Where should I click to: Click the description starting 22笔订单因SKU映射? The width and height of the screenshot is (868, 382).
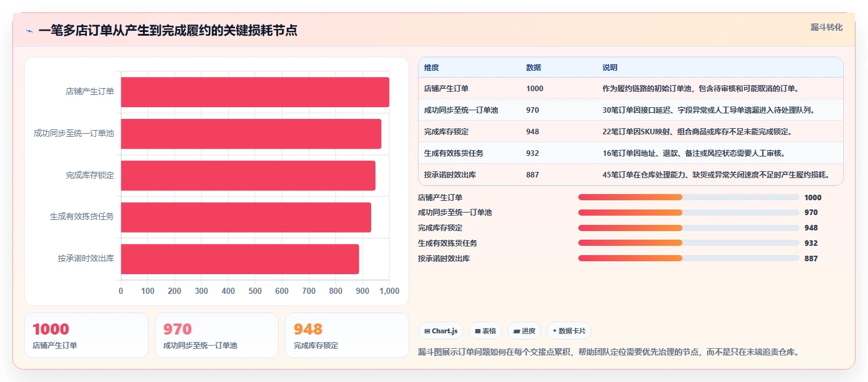tap(698, 132)
